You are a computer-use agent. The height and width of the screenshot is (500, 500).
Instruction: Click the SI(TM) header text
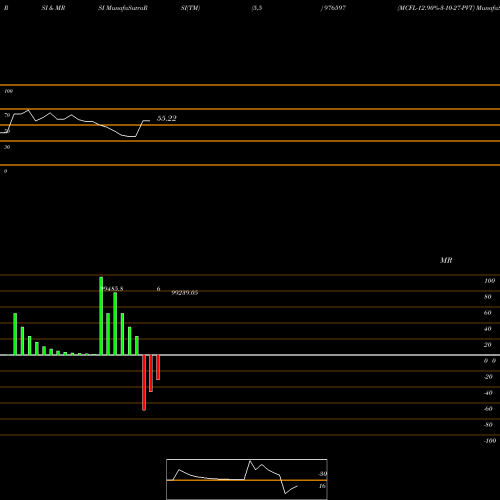tap(190, 8)
